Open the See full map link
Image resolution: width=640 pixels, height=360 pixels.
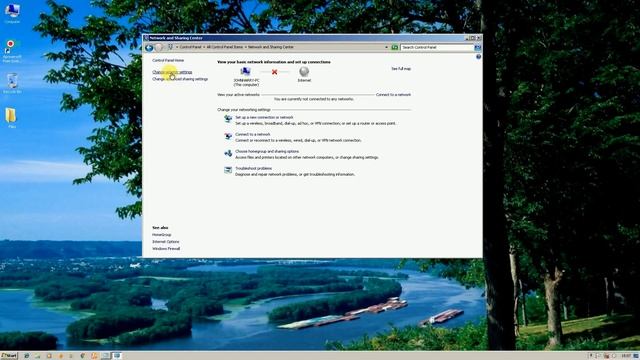401,69
